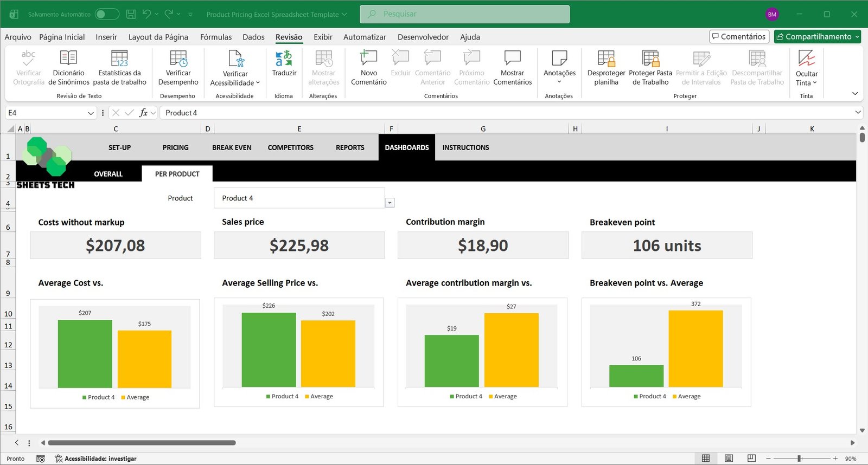
Task: Click Acessibilidade: investigar in status bar
Action: tap(95, 458)
